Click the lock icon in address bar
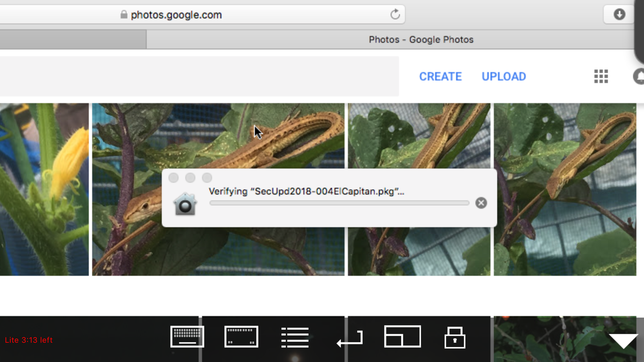Viewport: 644px width, 362px height. (124, 14)
